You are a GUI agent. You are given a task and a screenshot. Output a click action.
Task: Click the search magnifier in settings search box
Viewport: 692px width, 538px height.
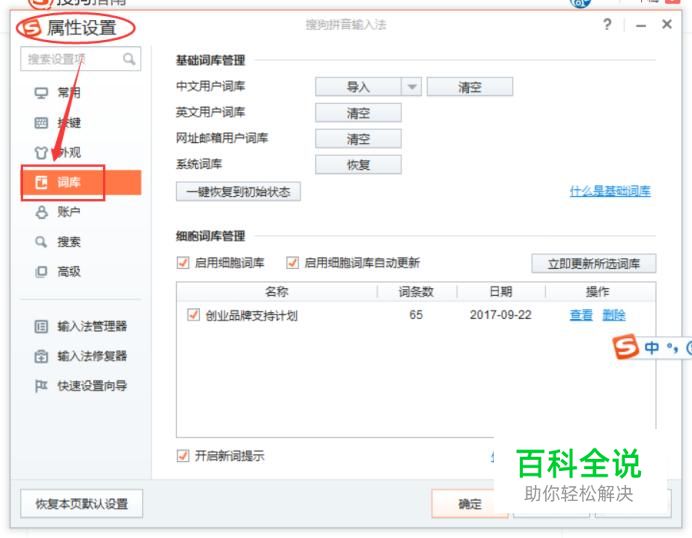[x=129, y=59]
